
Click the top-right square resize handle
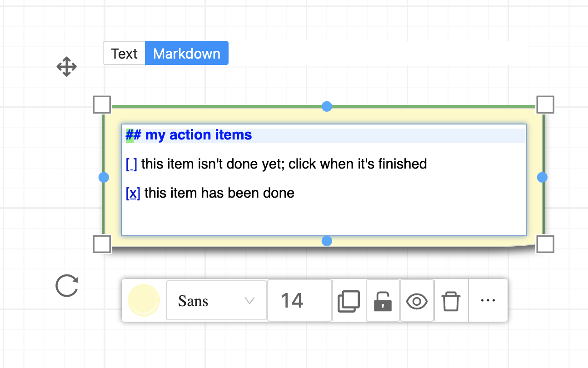pos(545,105)
